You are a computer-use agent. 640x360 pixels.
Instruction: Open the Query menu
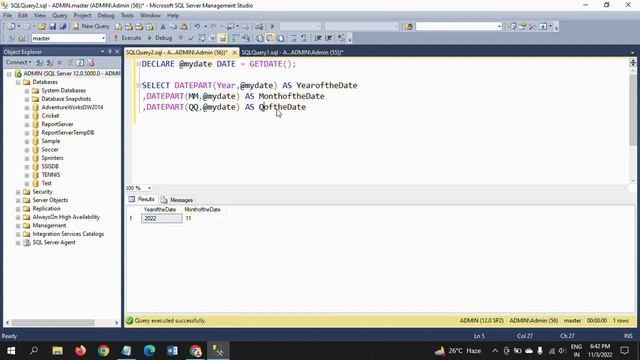pyautogui.click(x=60, y=16)
